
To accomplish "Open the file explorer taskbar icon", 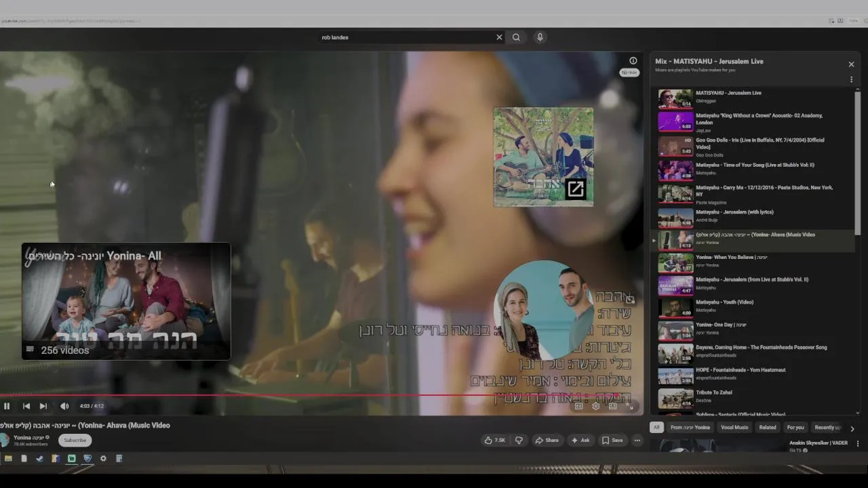I will tap(8, 459).
